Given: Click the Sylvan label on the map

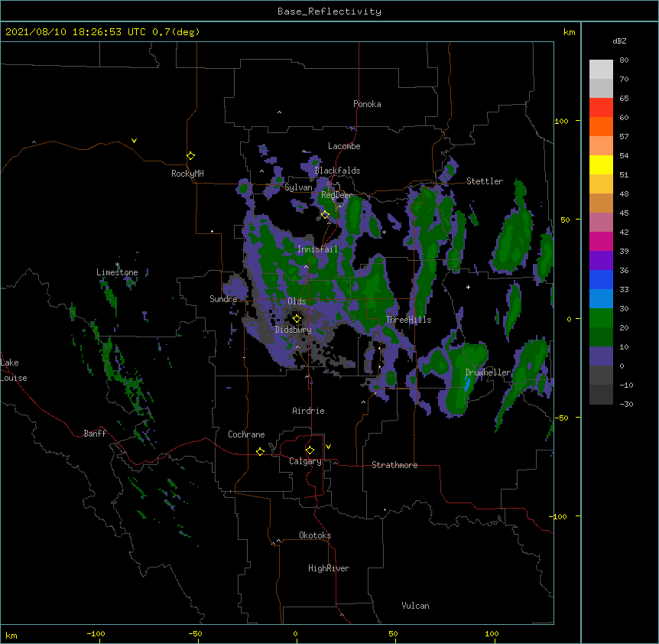Looking at the screenshot, I should [x=298, y=187].
